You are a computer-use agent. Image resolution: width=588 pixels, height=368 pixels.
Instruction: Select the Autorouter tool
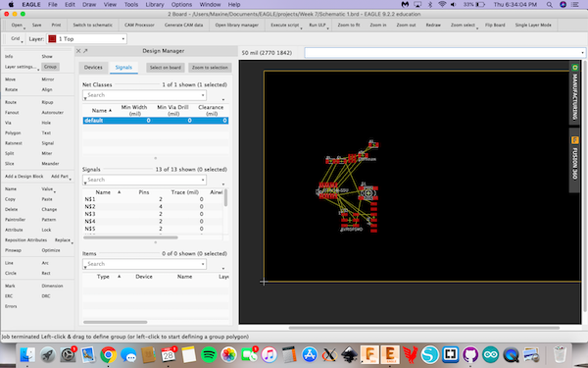(52, 112)
